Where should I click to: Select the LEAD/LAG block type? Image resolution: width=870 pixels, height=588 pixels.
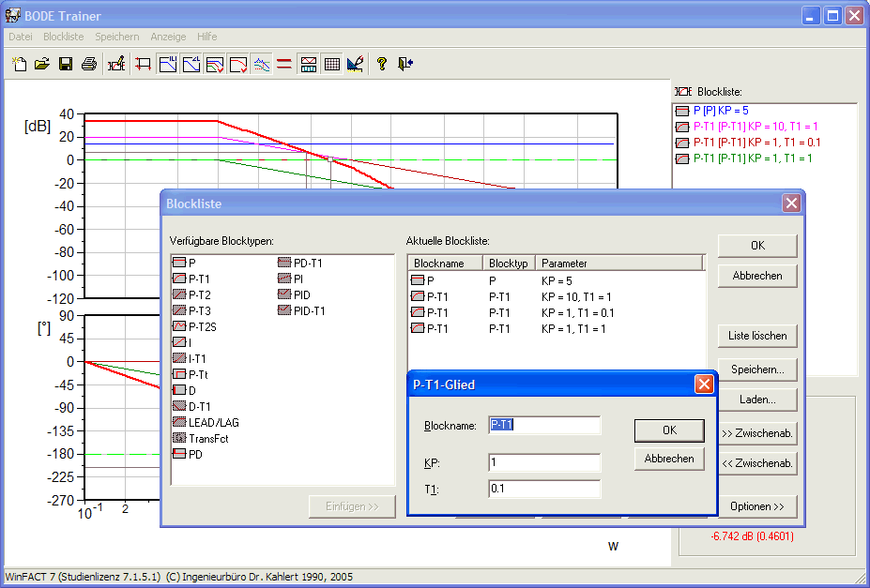tap(206, 422)
